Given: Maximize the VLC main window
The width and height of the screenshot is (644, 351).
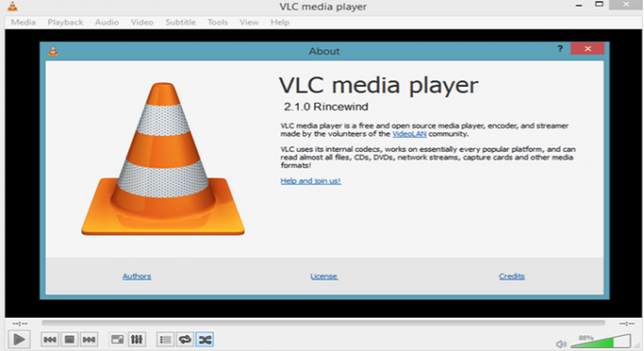Looking at the screenshot, I should point(600,4).
